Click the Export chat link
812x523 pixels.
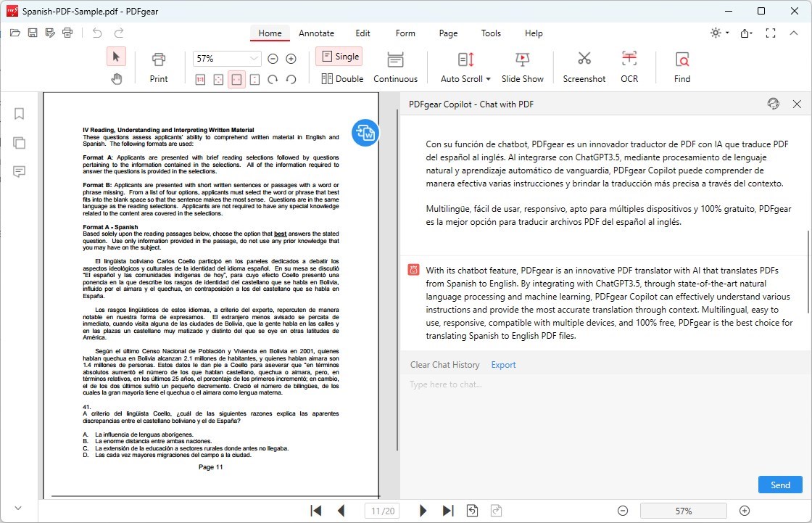[x=503, y=365]
